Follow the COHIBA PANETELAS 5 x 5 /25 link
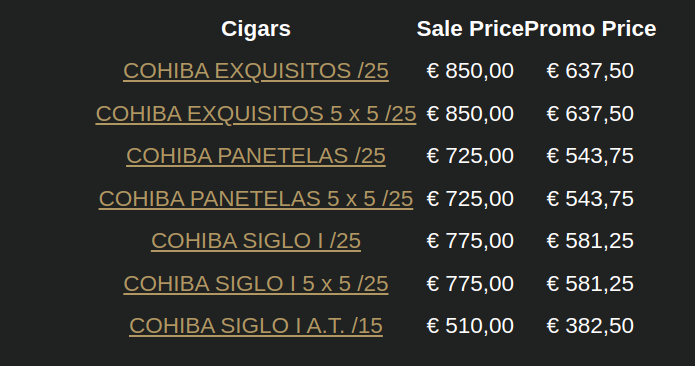 coord(256,199)
